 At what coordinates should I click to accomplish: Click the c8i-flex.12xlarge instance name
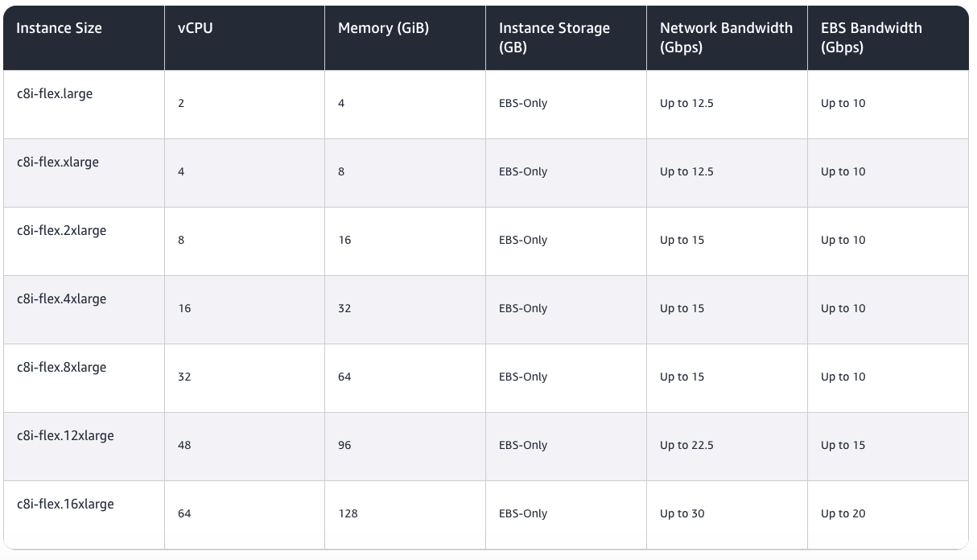tap(65, 436)
